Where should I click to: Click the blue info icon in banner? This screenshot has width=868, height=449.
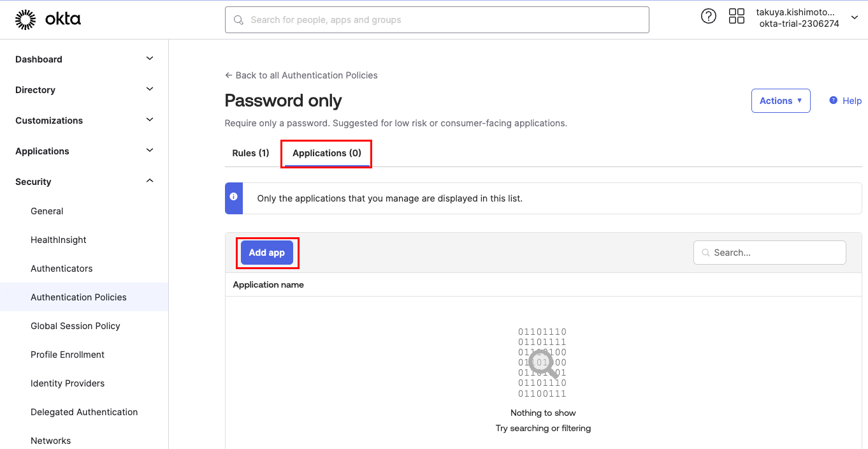click(234, 197)
